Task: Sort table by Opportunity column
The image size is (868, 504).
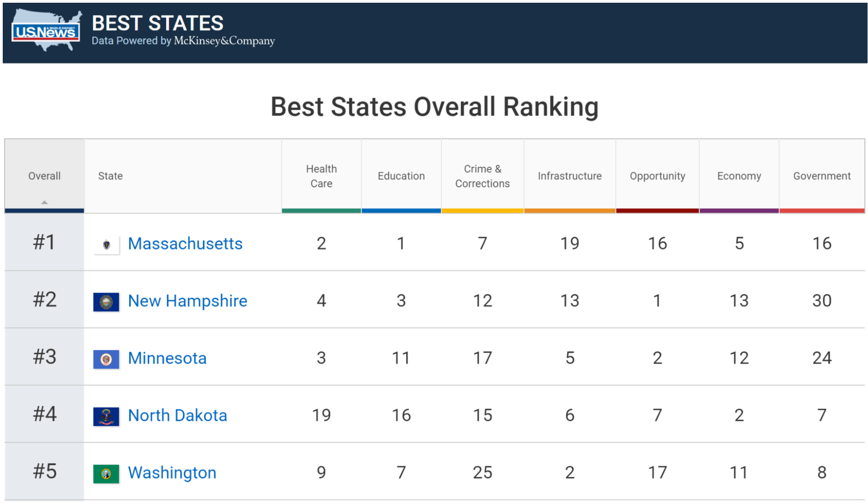Action: 657,176
